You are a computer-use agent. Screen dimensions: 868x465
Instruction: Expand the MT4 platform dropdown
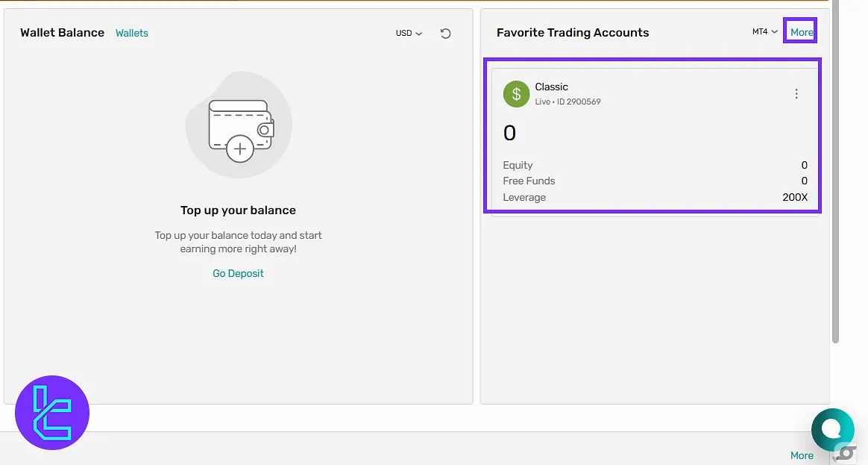click(764, 32)
